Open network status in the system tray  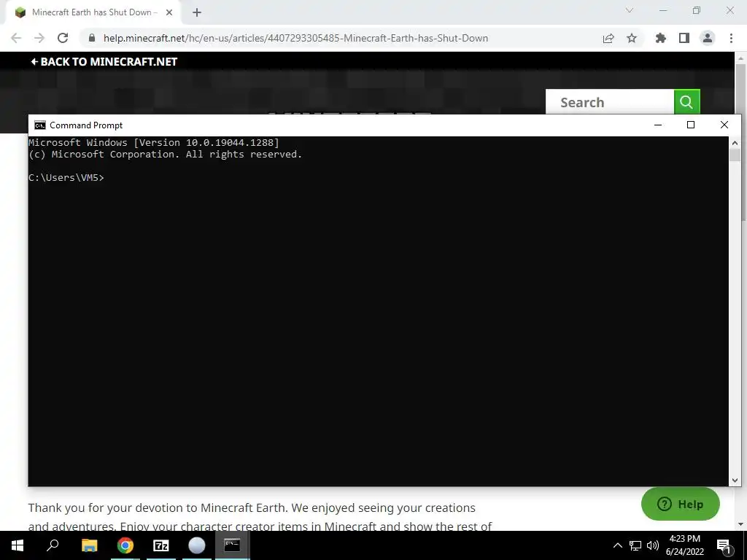click(635, 545)
